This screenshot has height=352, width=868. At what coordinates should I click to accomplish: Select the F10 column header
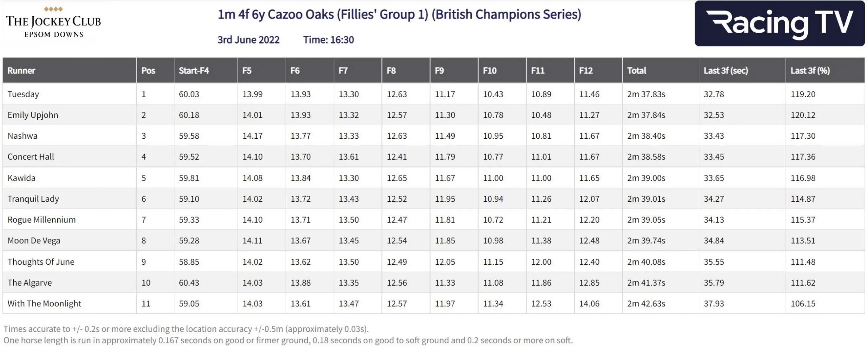click(x=489, y=71)
